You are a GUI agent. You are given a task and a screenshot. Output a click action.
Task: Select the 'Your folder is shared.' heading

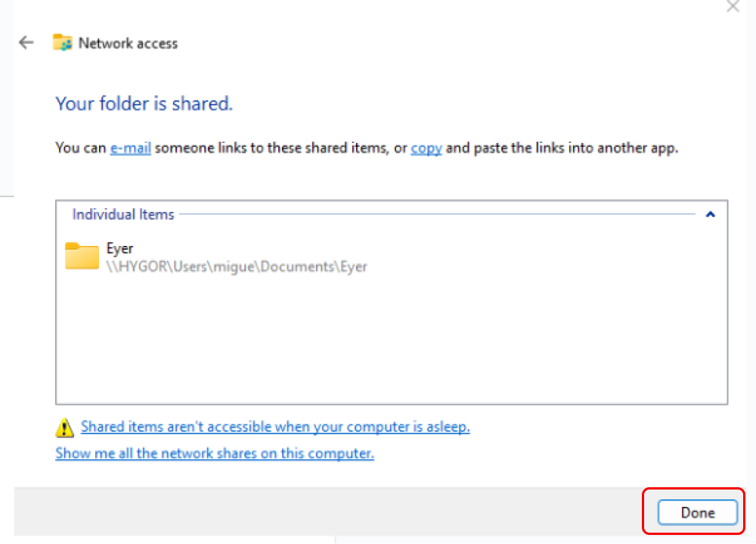pos(144,104)
